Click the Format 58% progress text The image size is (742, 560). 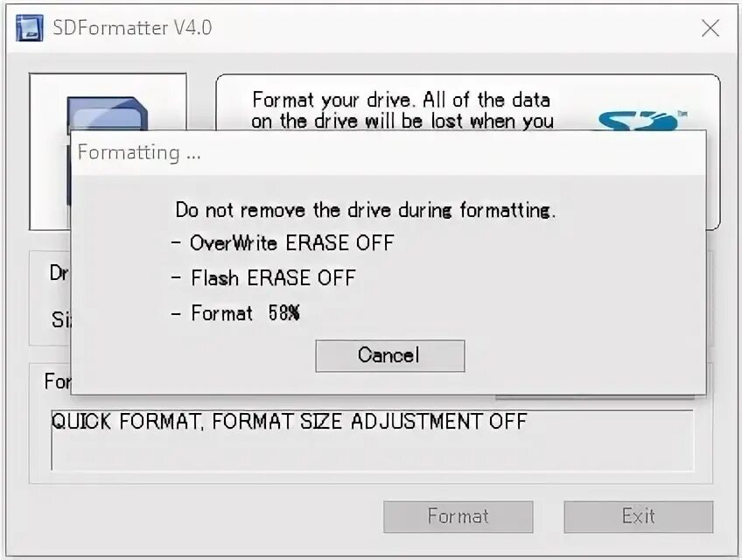235,313
